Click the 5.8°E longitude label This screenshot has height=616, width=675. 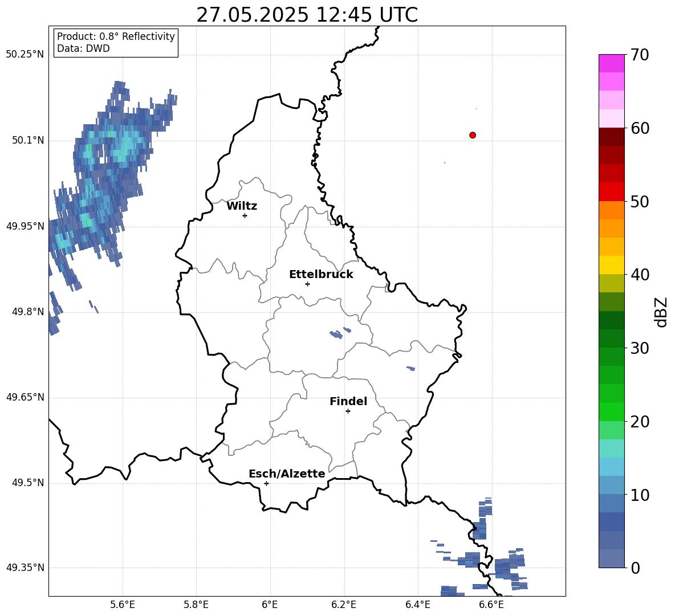pos(196,605)
